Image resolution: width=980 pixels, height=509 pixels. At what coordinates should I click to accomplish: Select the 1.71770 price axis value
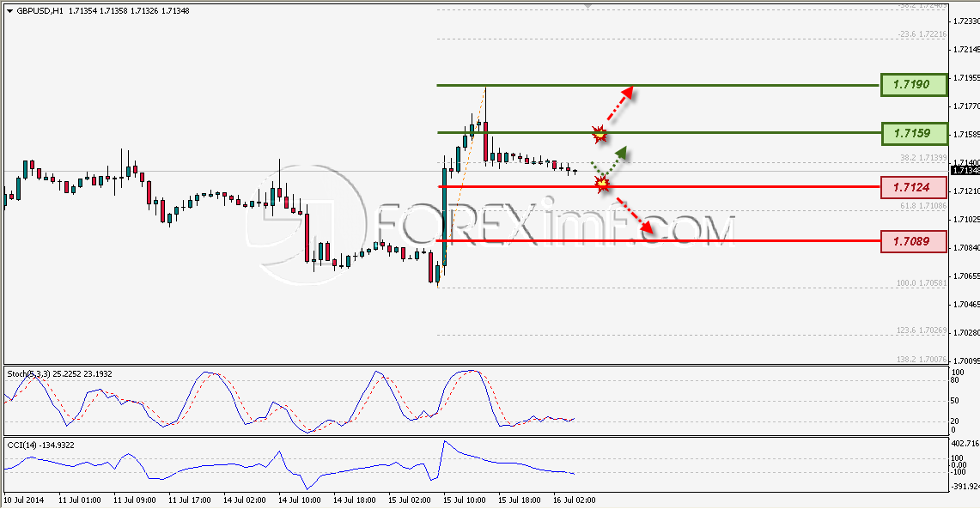coord(965,106)
